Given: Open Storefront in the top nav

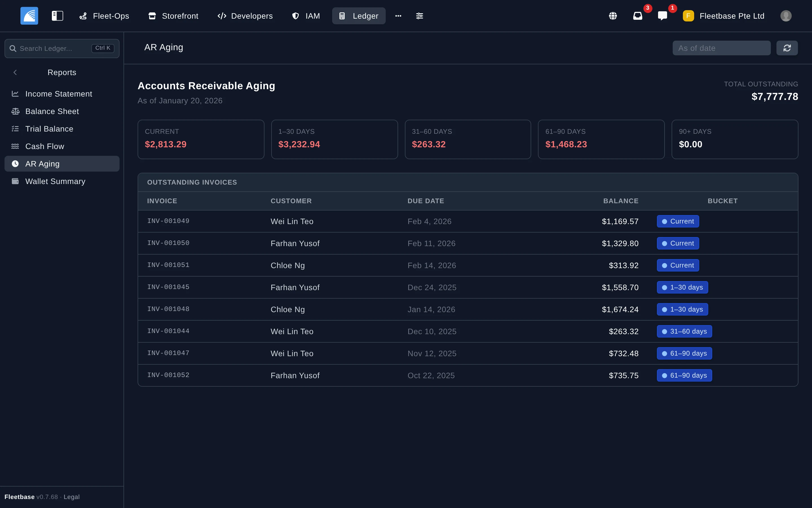Looking at the screenshot, I should click(x=173, y=16).
